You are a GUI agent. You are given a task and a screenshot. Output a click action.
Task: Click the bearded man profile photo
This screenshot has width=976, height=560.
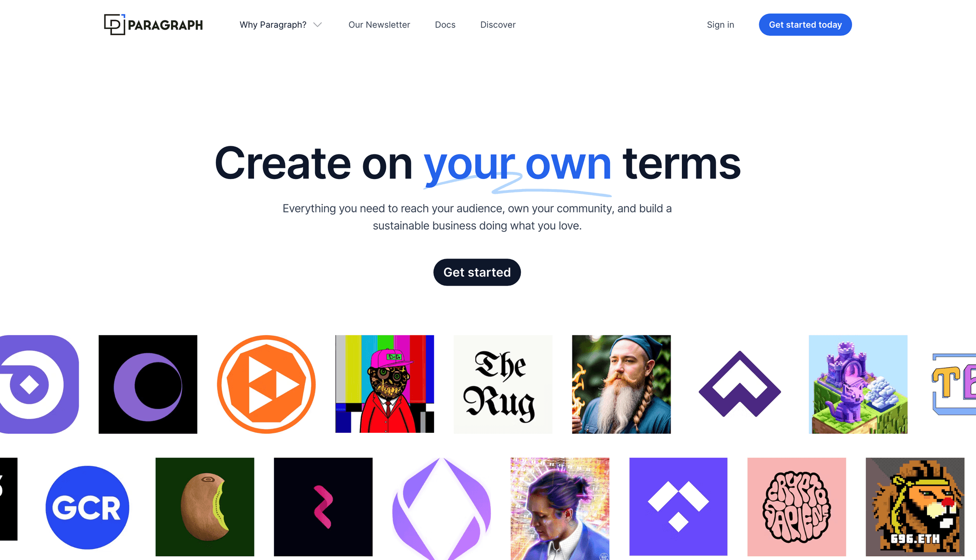tap(621, 384)
